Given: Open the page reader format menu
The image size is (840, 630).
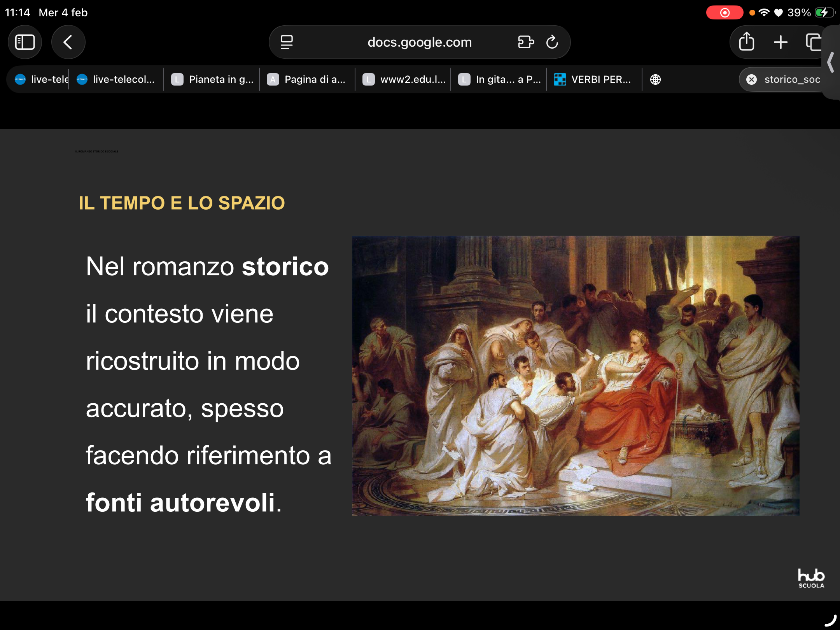Looking at the screenshot, I should pyautogui.click(x=287, y=42).
